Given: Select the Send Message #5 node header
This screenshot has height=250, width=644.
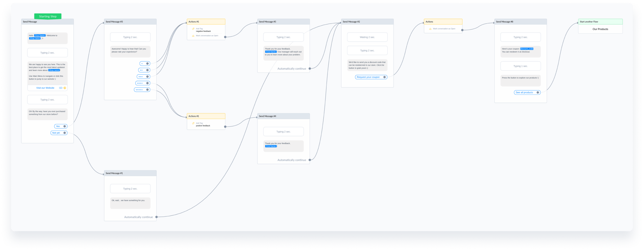Looking at the screenshot, I should pyautogui.click(x=283, y=22).
